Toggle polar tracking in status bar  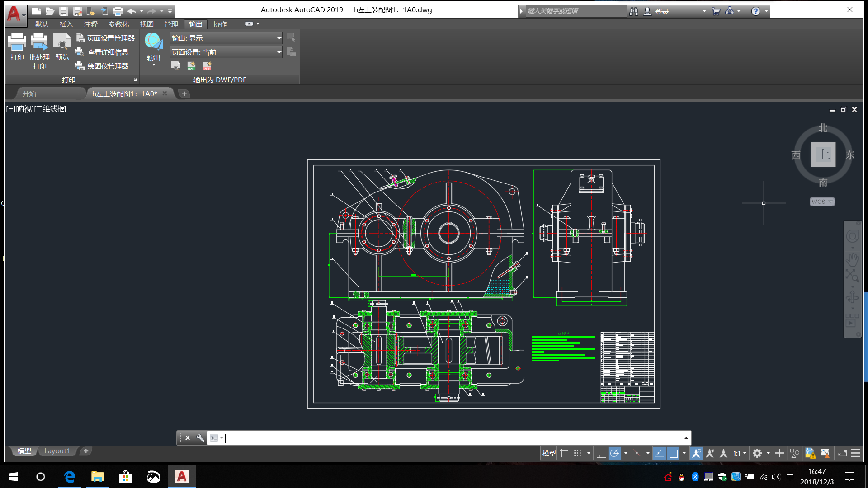pos(614,453)
